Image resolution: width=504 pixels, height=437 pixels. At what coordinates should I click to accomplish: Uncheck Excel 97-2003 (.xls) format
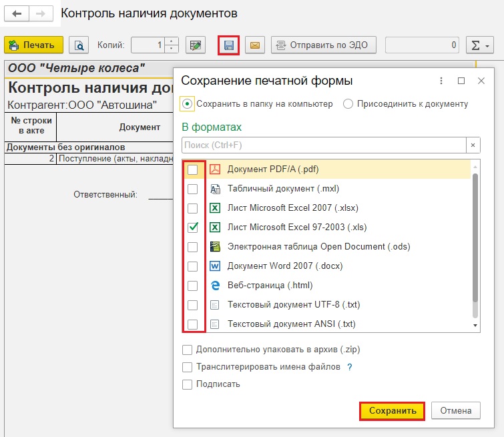192,228
